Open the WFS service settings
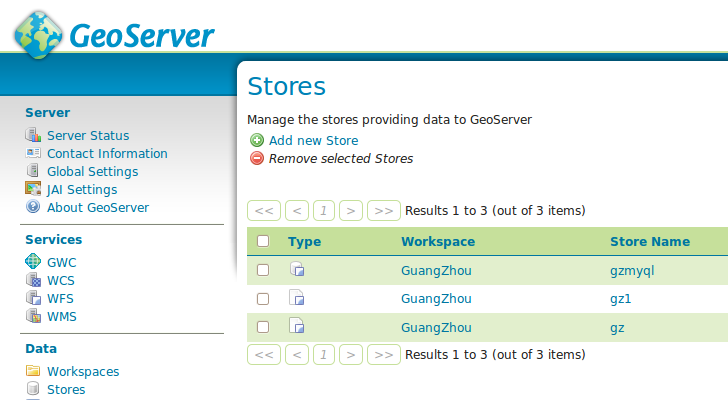Image resolution: width=728 pixels, height=400 pixels. click(x=60, y=298)
